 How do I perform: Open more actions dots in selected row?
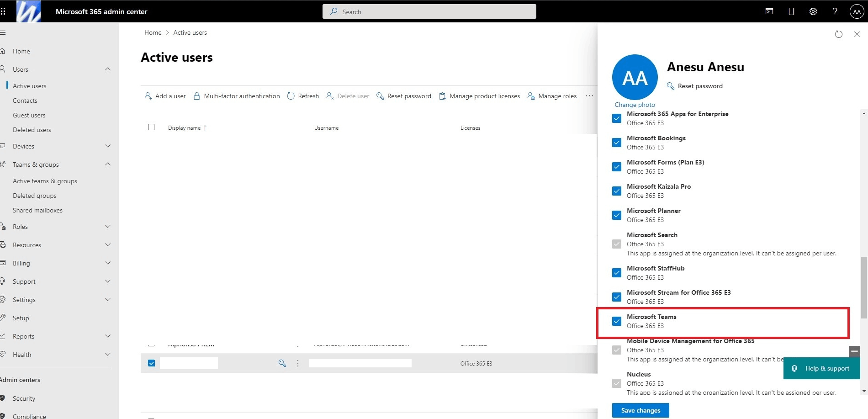pos(298,363)
